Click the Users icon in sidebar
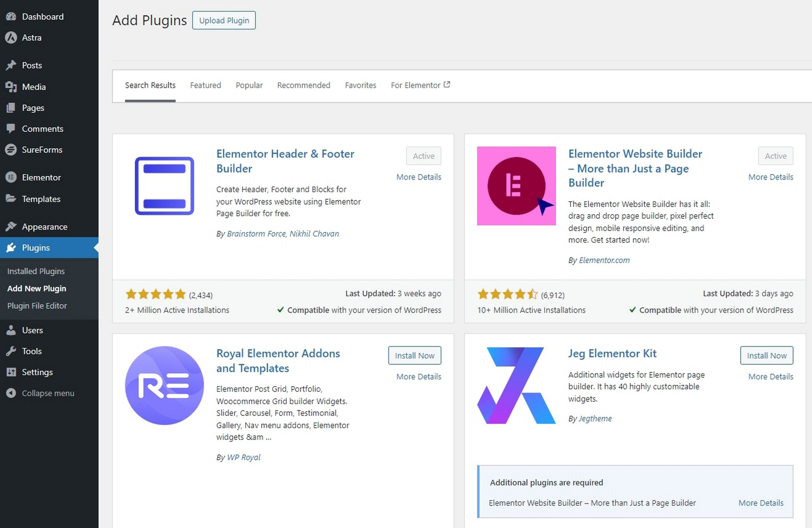 11,330
